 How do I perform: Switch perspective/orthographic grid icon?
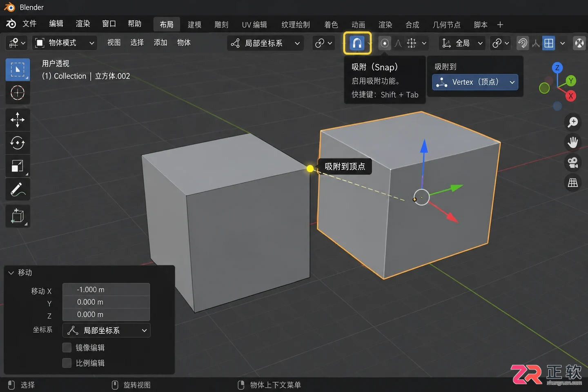tap(573, 183)
